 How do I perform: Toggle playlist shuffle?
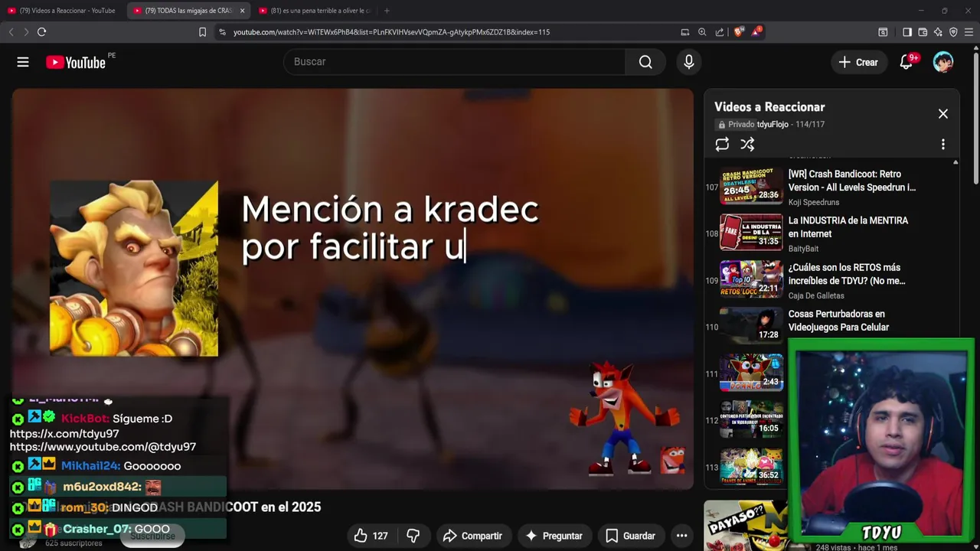point(747,144)
